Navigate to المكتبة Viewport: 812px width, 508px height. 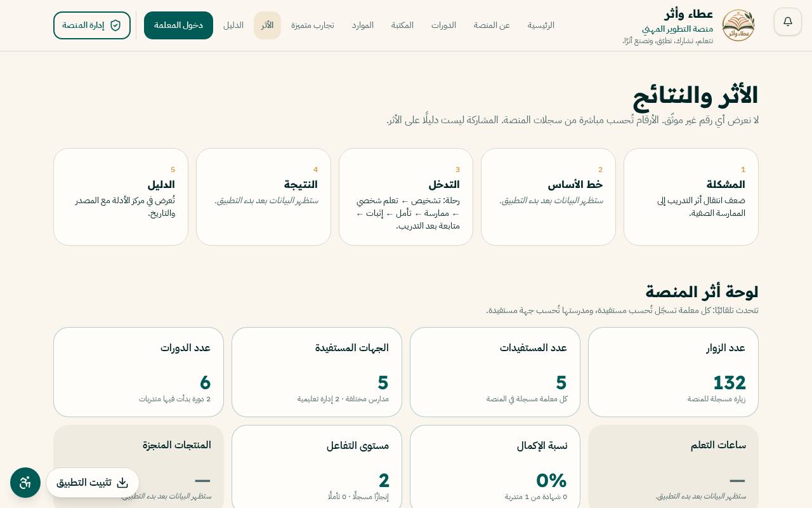tap(402, 25)
